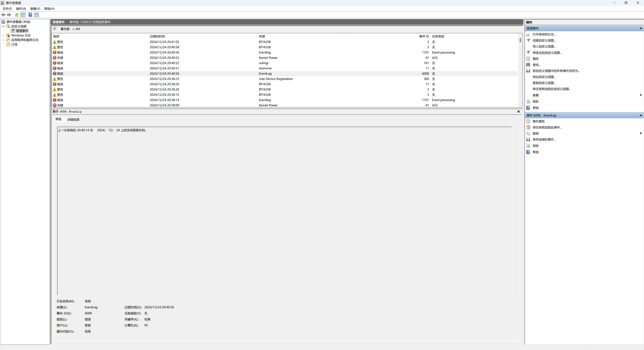Click the 打开保存的日志 folder icon
This screenshot has width=644, height=350.
coord(528,35)
